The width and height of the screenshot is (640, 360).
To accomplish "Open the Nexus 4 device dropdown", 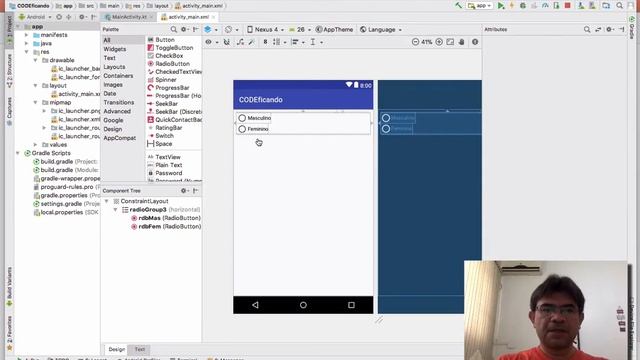I will (x=265, y=29).
